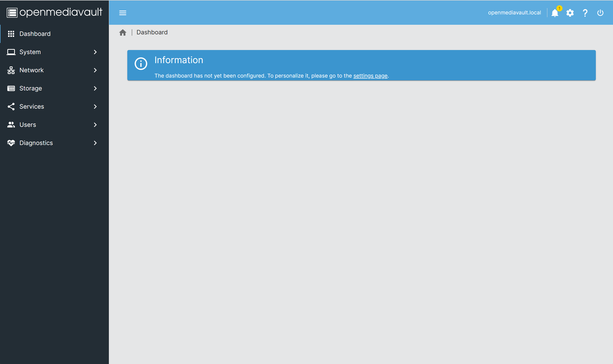Open the power menu icon
Image resolution: width=613 pixels, height=364 pixels.
pyautogui.click(x=600, y=13)
